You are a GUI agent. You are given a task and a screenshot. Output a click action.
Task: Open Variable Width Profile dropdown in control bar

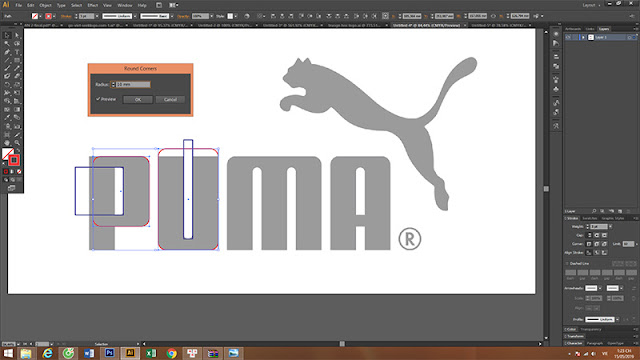pyautogui.click(x=135, y=16)
